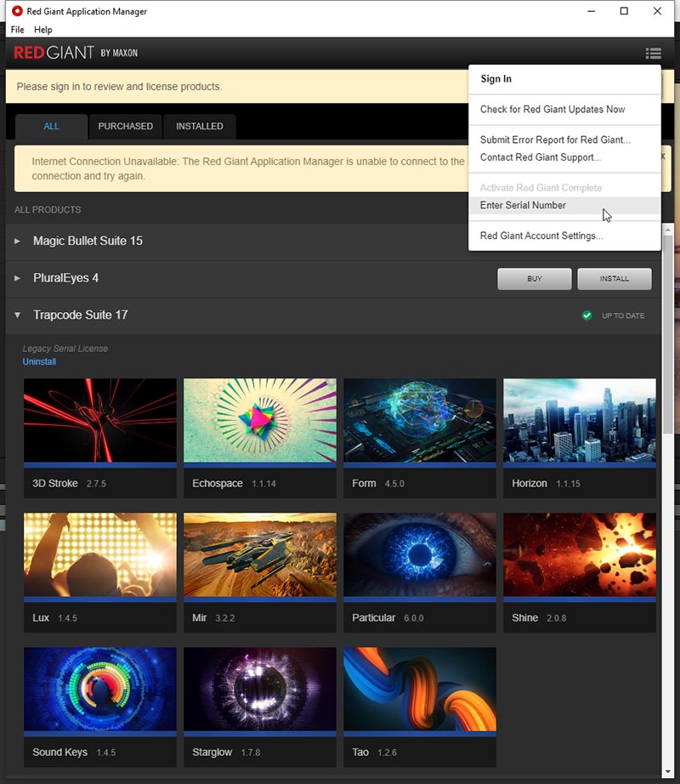Click the Internet Connection Unavailable message
This screenshot has width=680, height=784.
click(x=248, y=168)
